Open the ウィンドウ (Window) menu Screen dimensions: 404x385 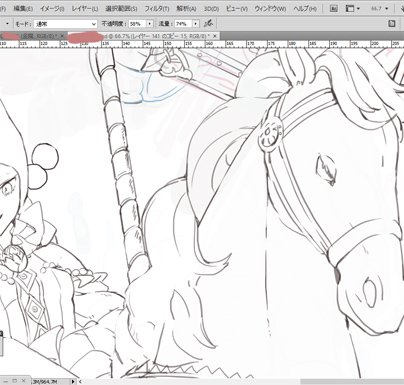pyautogui.click(x=270, y=9)
